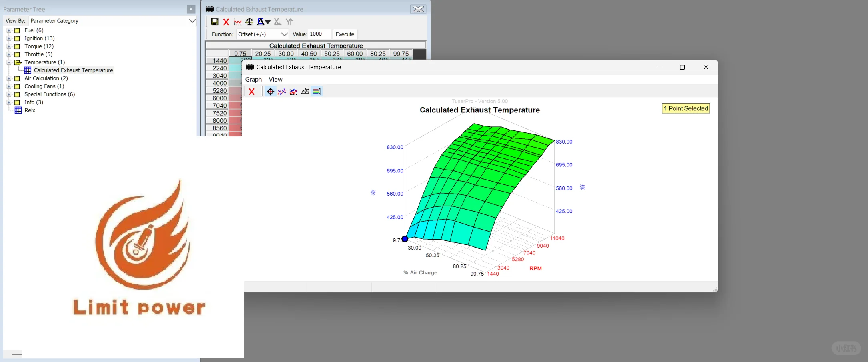Click the Air Calculation folder icon
The width and height of the screenshot is (868, 362).
tap(17, 78)
